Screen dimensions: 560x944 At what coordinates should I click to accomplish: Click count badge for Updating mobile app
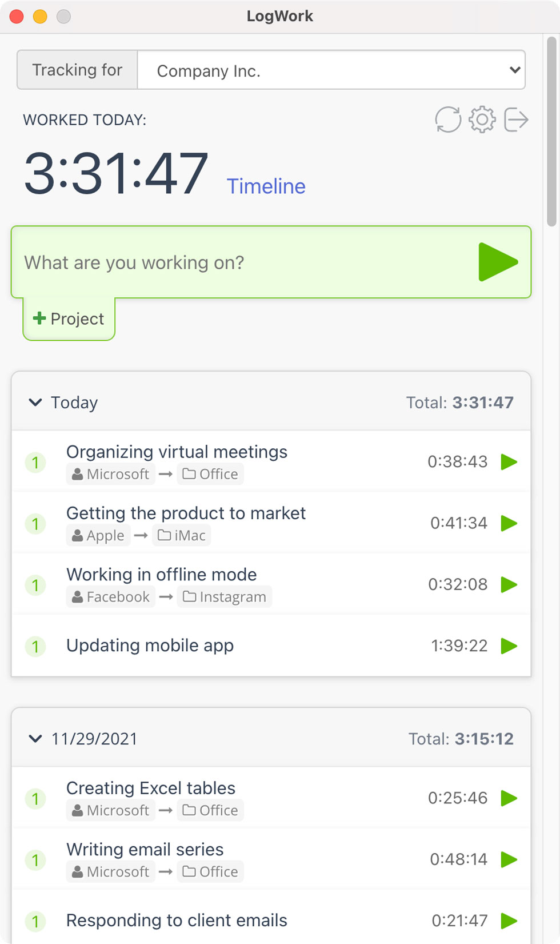click(x=35, y=647)
